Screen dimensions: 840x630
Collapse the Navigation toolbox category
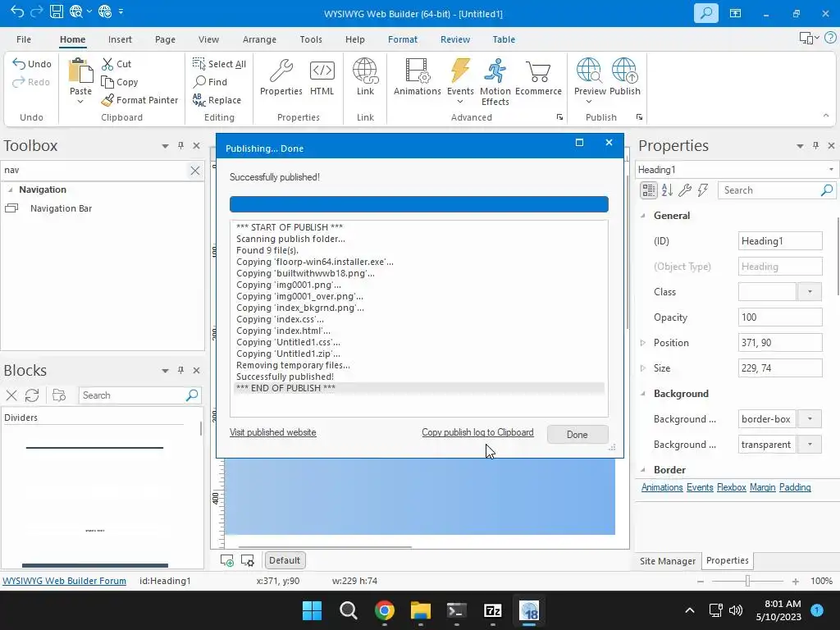pos(10,189)
